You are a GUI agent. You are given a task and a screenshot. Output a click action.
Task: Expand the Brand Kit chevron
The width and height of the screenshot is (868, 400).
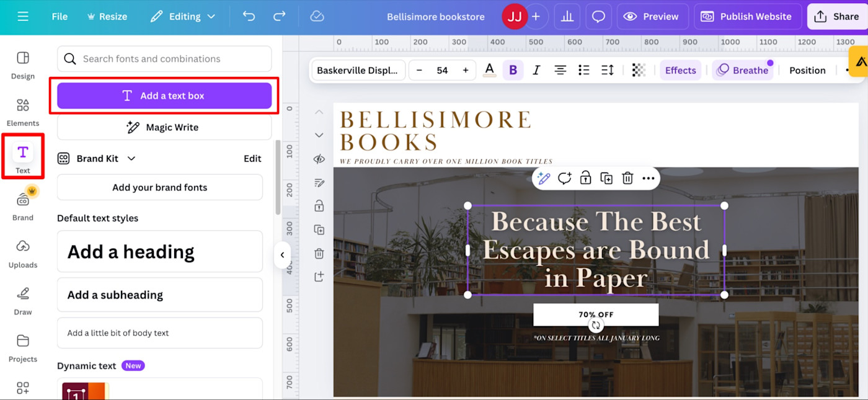(x=131, y=159)
